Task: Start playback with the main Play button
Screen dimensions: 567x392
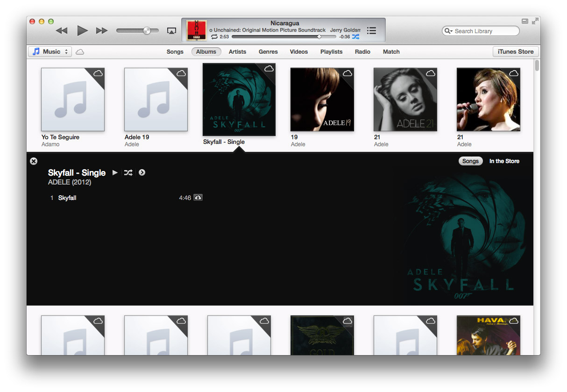Action: point(83,31)
